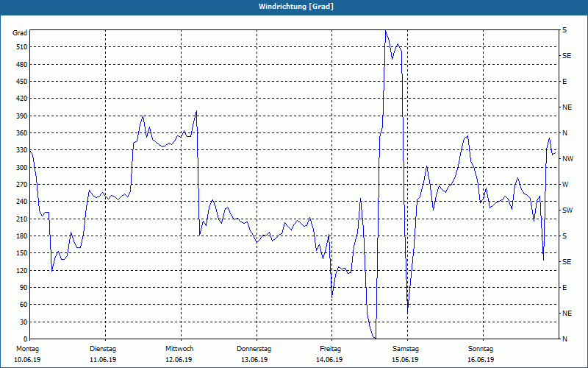The height and width of the screenshot is (368, 588).
Task: Select the S compass label at 180 degrees
Action: pyautogui.click(x=564, y=236)
